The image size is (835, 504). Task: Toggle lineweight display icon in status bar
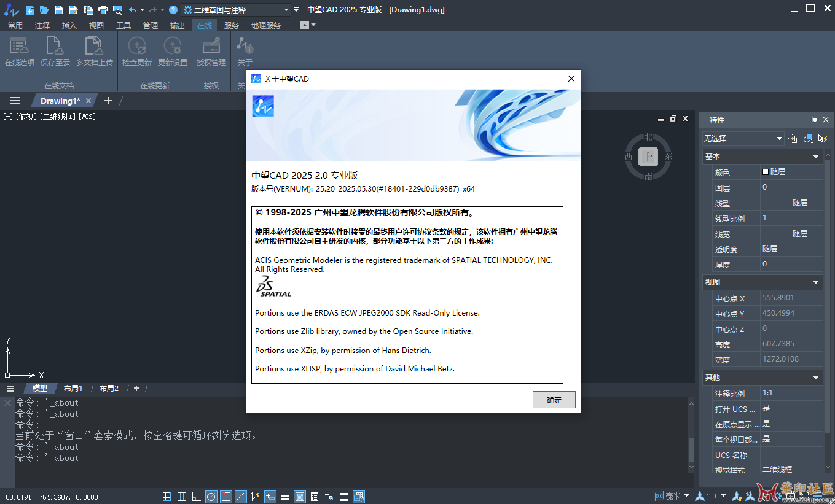285,497
